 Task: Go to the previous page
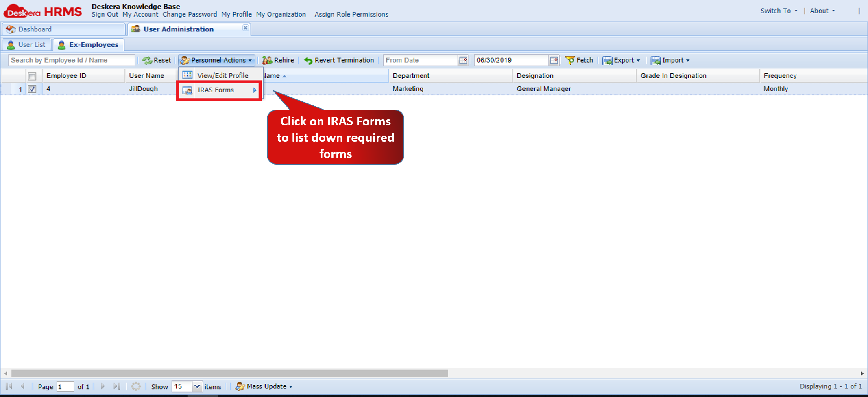point(23,386)
